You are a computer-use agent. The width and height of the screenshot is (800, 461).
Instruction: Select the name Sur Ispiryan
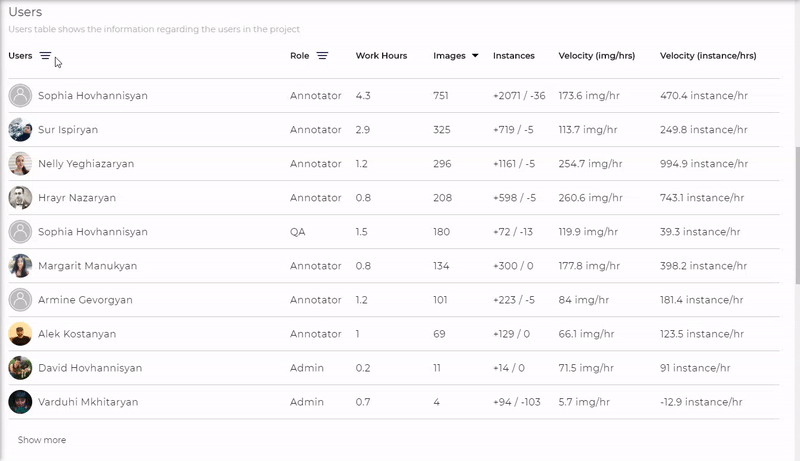coord(68,130)
